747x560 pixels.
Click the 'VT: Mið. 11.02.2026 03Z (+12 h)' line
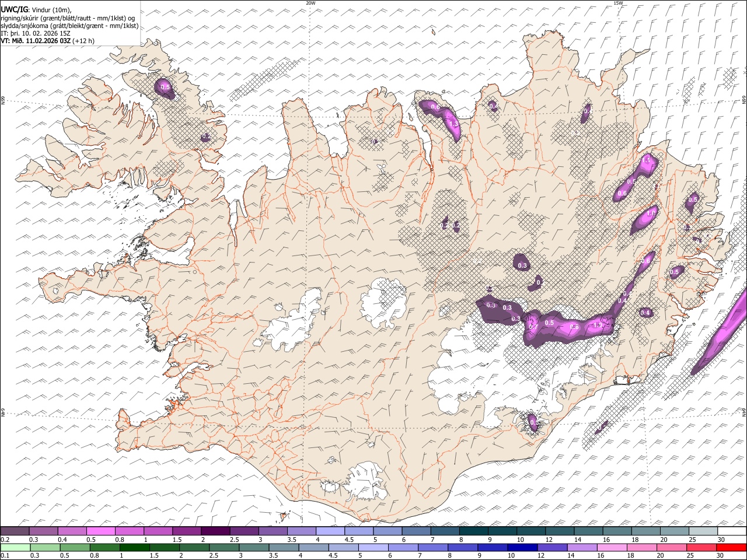pyautogui.click(x=48, y=41)
